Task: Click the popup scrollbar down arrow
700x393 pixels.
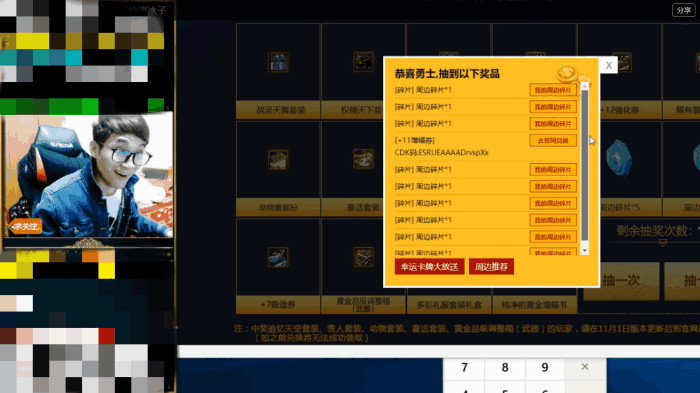Action: coord(585,251)
